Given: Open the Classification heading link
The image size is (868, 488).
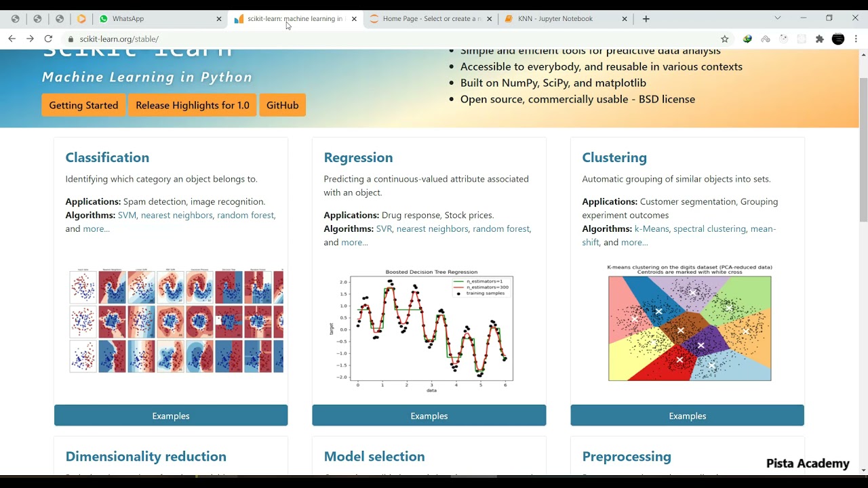Looking at the screenshot, I should pyautogui.click(x=107, y=157).
